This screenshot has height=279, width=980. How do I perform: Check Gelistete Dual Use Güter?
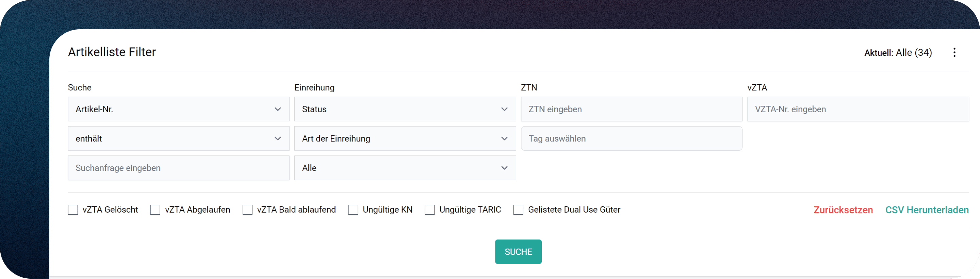click(518, 210)
